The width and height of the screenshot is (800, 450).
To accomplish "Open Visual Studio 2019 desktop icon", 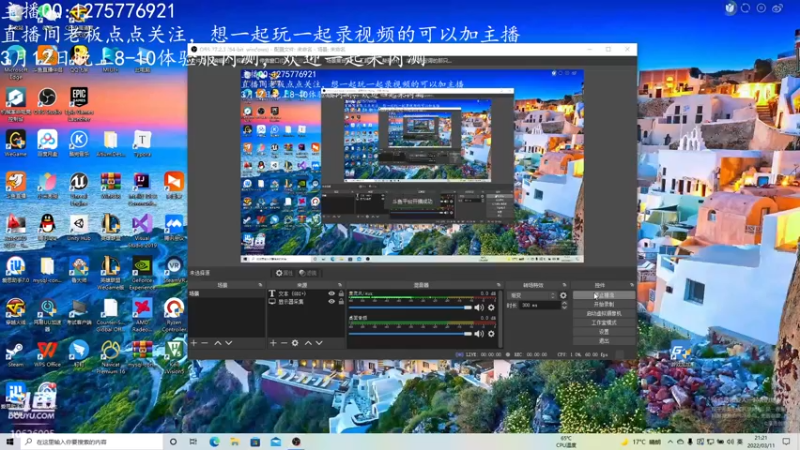I will click(142, 231).
